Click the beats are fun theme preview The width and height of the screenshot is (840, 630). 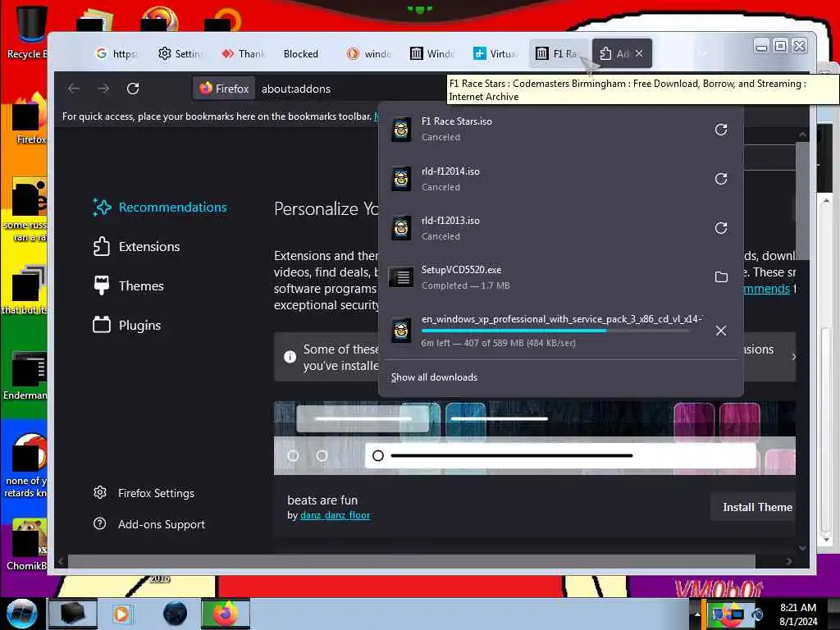coord(534,438)
